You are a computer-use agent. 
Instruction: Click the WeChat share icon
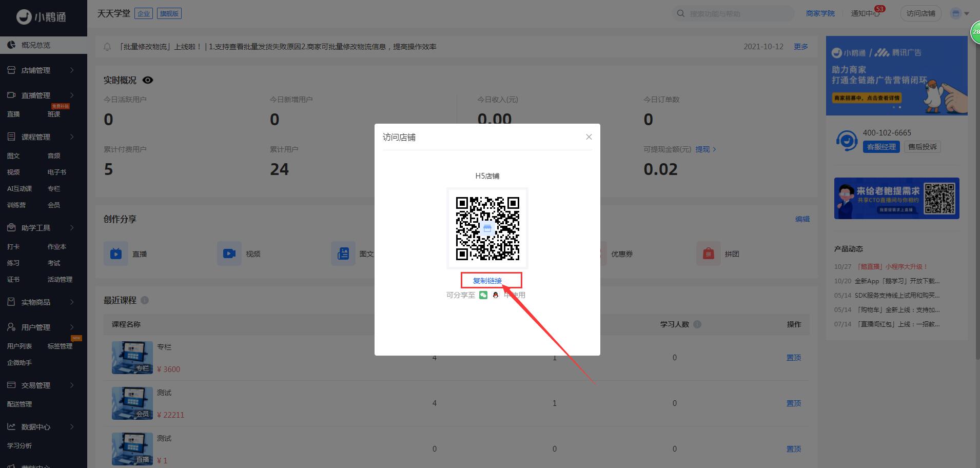[483, 295]
